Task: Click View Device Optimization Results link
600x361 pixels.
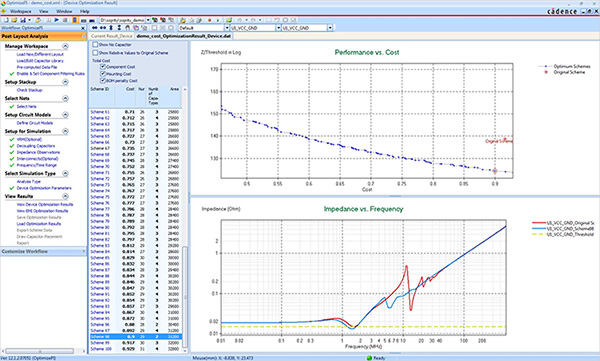Action: click(x=45, y=204)
